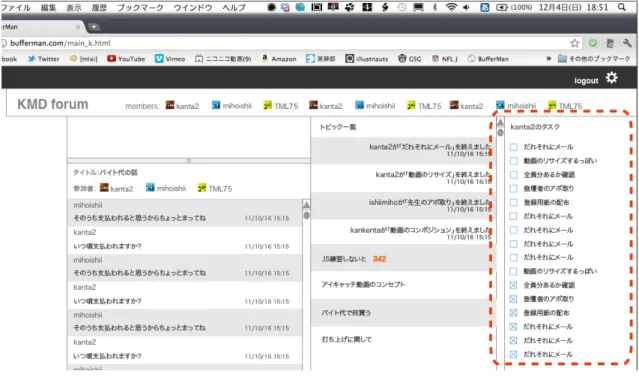This screenshot has height=380, width=639.
Task: Open the ブックマーク menu
Action: (x=140, y=7)
